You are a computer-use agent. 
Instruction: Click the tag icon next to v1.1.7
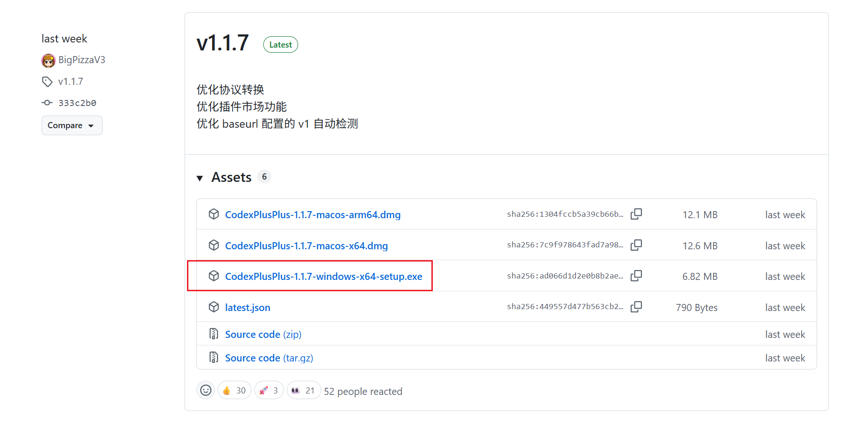coord(47,82)
